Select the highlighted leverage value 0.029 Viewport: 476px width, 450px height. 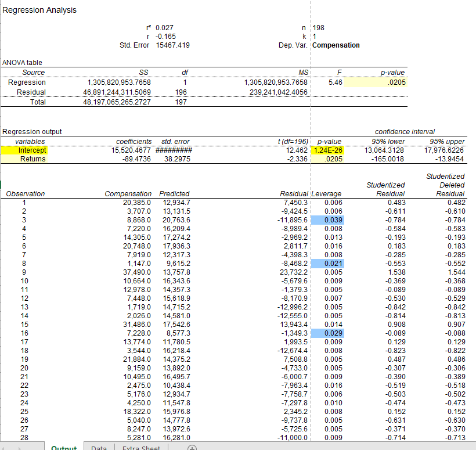click(x=327, y=333)
